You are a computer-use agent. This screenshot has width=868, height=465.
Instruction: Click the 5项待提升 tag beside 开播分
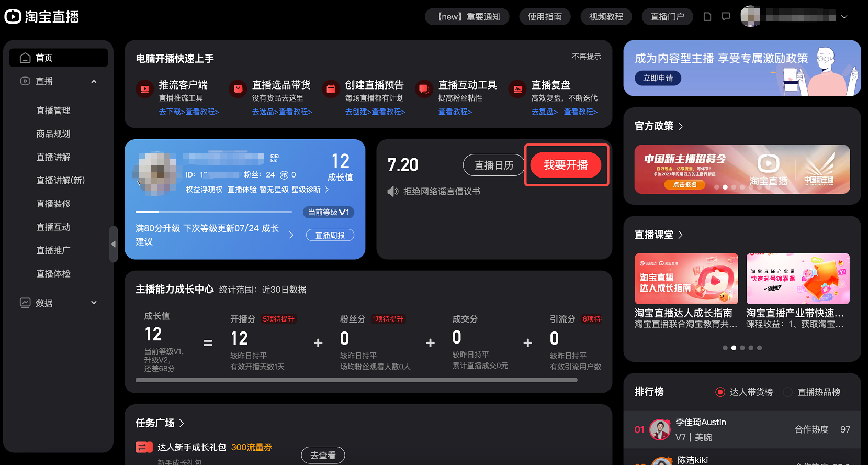click(x=278, y=319)
